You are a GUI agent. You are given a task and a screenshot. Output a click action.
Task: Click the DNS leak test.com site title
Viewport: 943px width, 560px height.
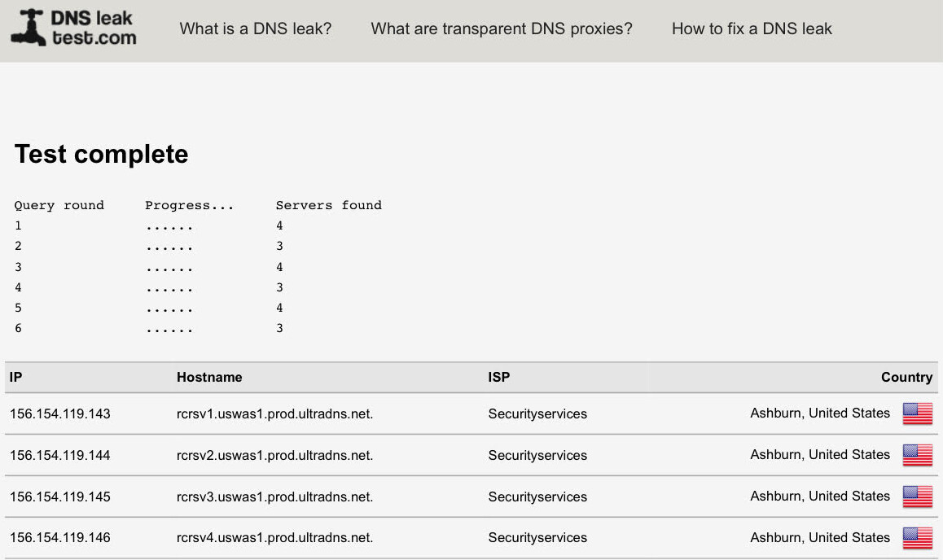pos(93,28)
